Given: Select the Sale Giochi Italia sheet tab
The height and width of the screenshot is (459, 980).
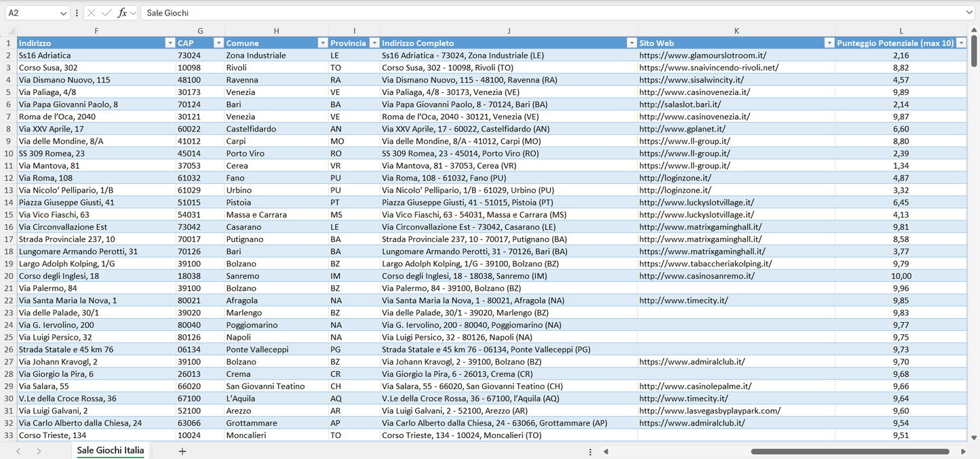Looking at the screenshot, I should 110,450.
